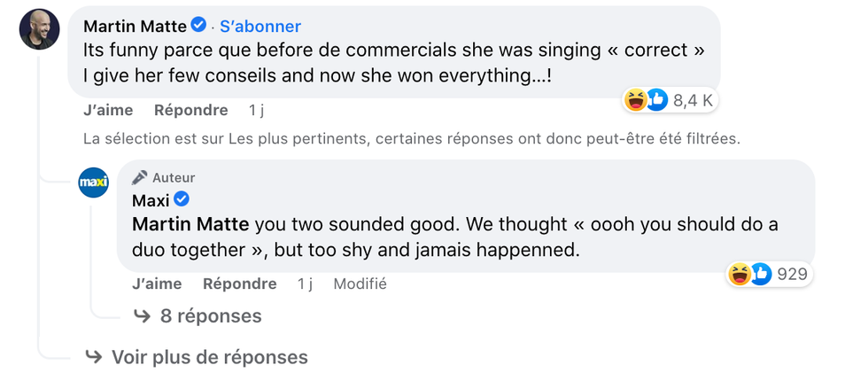Screen dimensions: 868x373
Task: Expand Voir plus de réponses
Action: point(209,357)
